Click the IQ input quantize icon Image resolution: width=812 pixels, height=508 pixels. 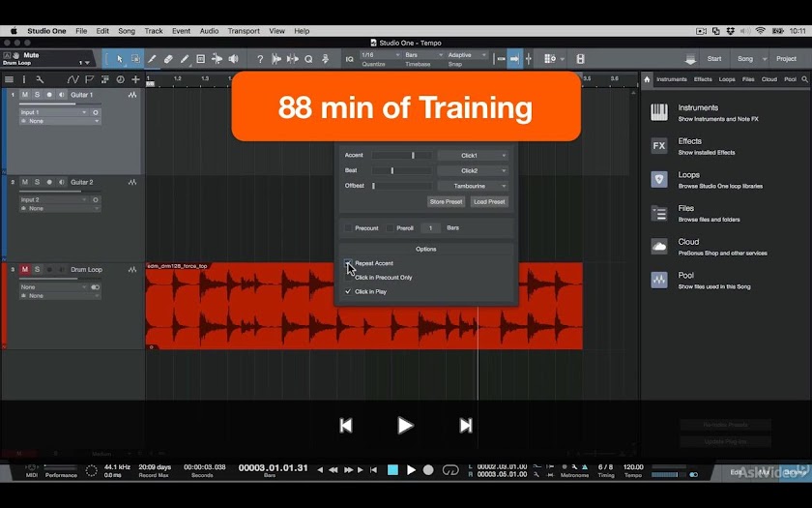tap(350, 59)
